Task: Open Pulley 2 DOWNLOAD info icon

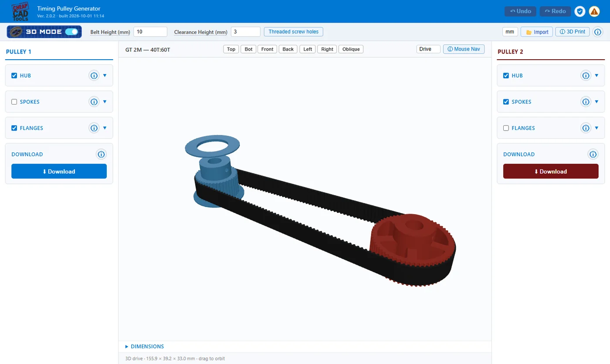Action: pyautogui.click(x=593, y=154)
